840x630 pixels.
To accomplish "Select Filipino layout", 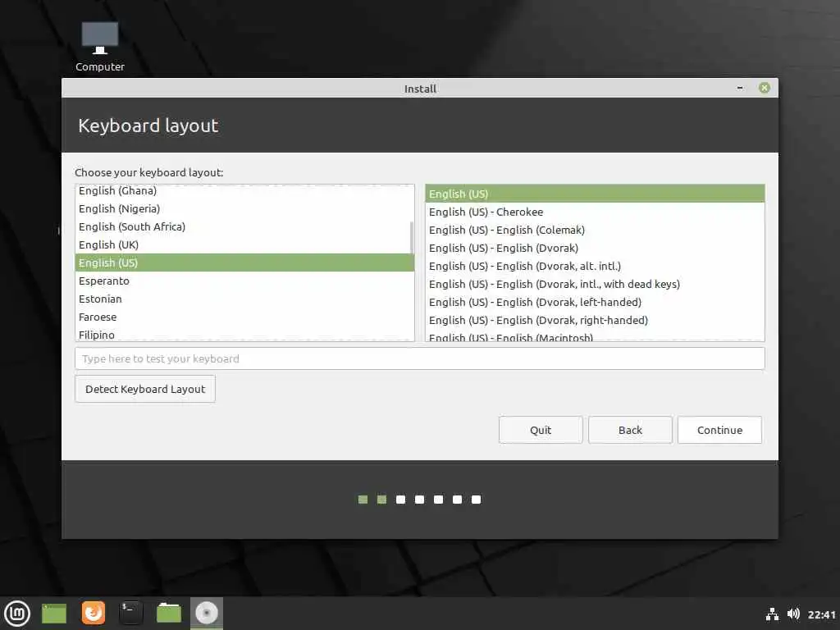I will click(244, 335).
